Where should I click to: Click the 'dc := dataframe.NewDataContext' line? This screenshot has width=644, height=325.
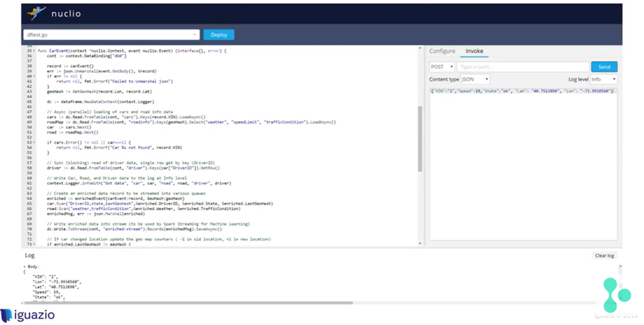tap(101, 102)
